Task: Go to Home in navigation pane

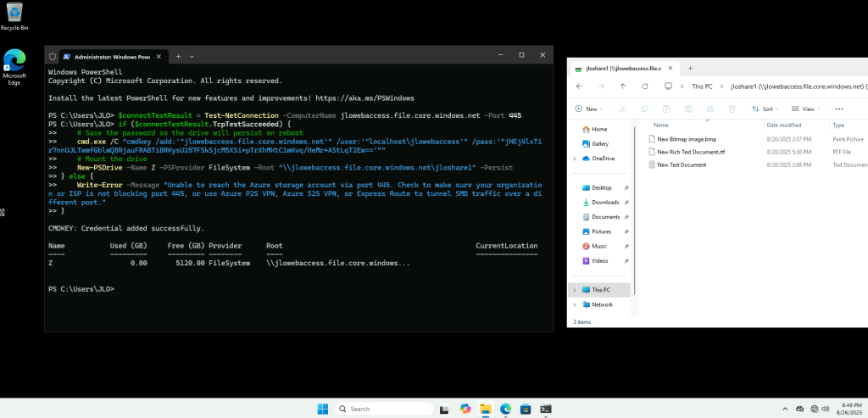Action: 599,129
